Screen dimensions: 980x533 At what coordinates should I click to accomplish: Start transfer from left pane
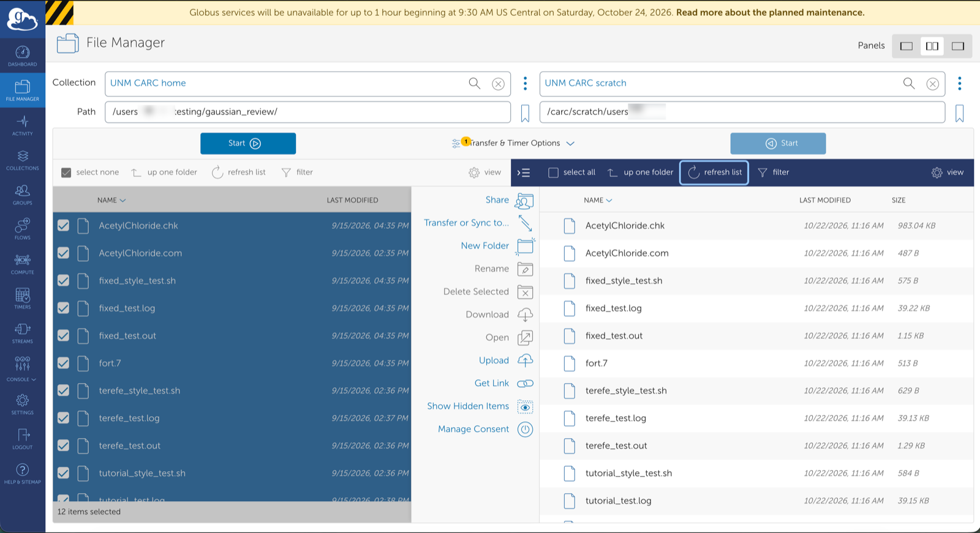tap(248, 143)
